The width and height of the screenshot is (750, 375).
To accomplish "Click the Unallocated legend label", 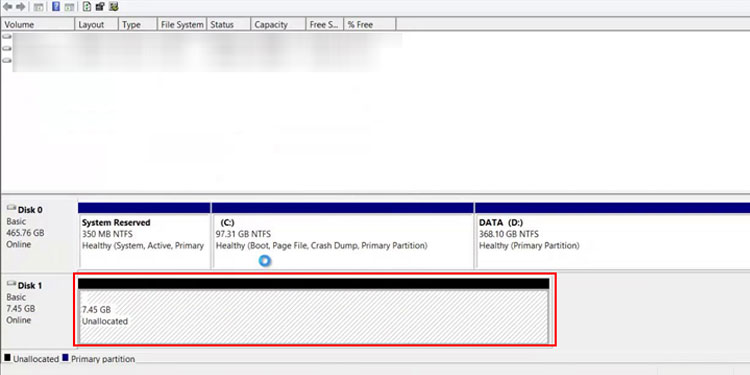I will [x=36, y=359].
